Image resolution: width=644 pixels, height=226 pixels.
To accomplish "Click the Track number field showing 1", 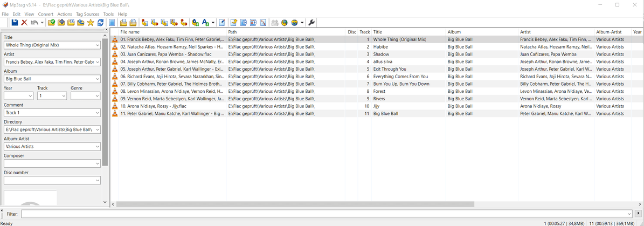I will 52,96.
